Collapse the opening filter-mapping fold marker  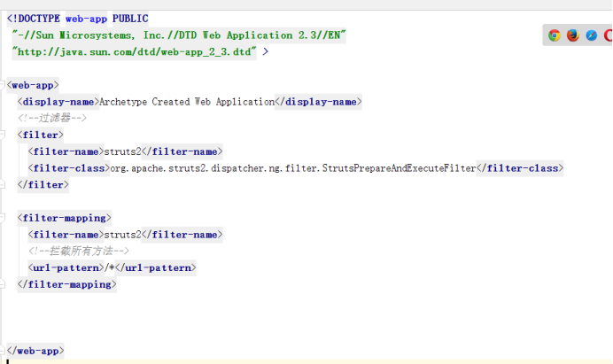(2, 218)
